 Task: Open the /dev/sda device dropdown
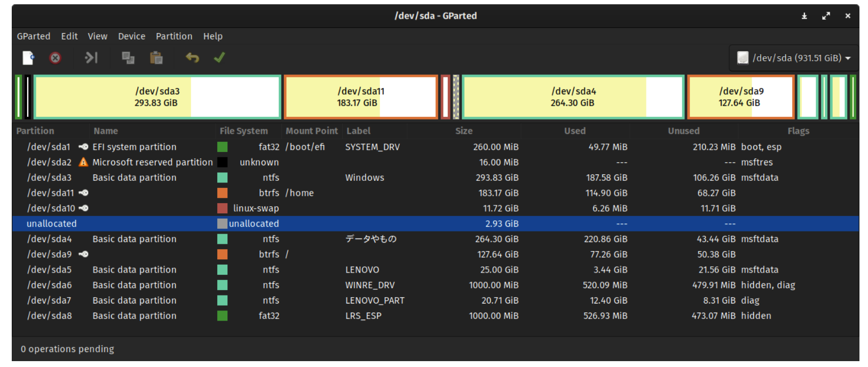coord(794,58)
